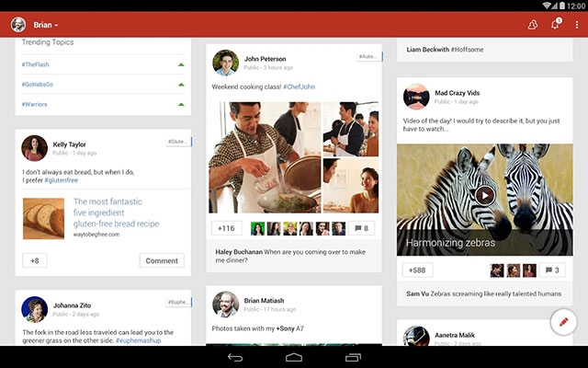This screenshot has width=588, height=368.
Task: Toggle +116 on the cooking class post
Action: point(226,228)
